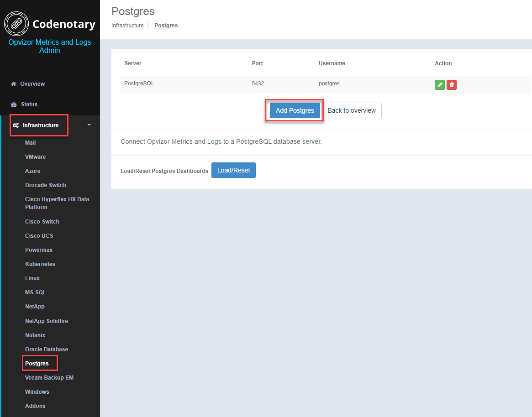Click the Postgres breadcrumb
This screenshot has height=417, width=532.
point(166,26)
